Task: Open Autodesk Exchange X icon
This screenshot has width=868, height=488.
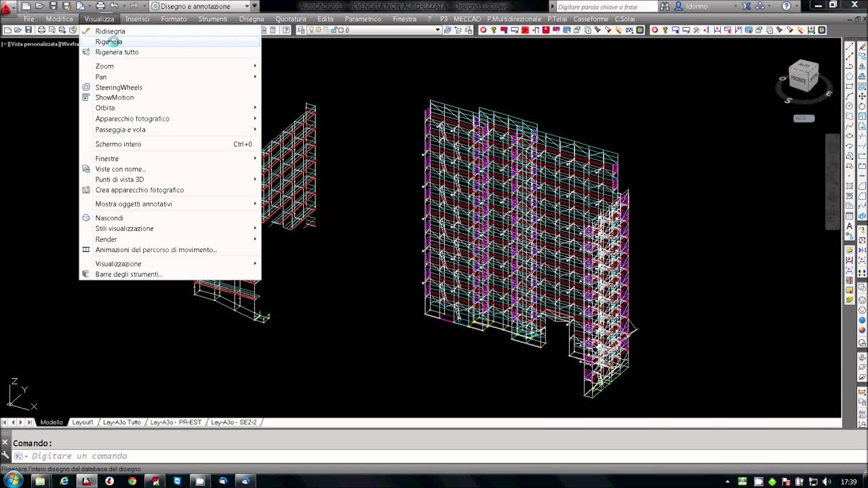Action: pyautogui.click(x=747, y=6)
